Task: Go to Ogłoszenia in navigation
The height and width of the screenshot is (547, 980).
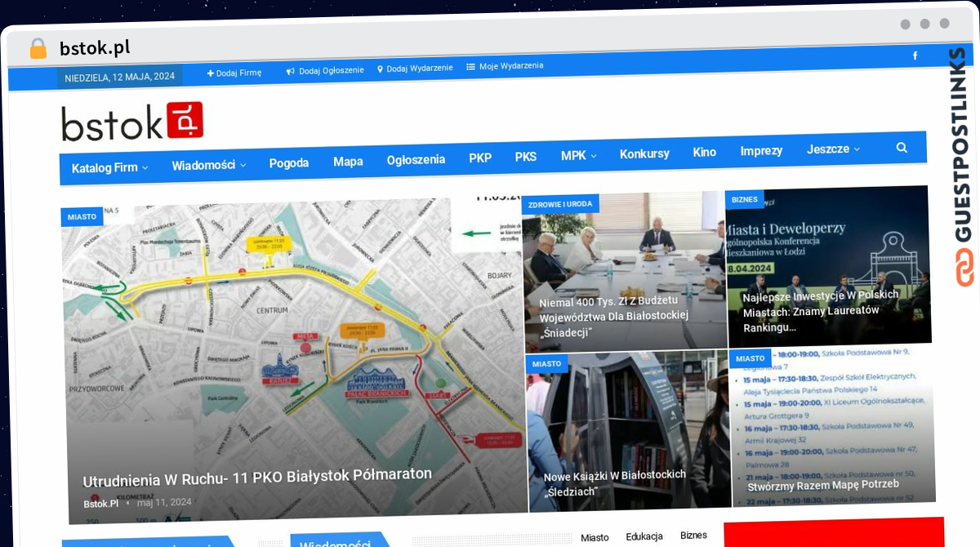Action: tap(416, 160)
